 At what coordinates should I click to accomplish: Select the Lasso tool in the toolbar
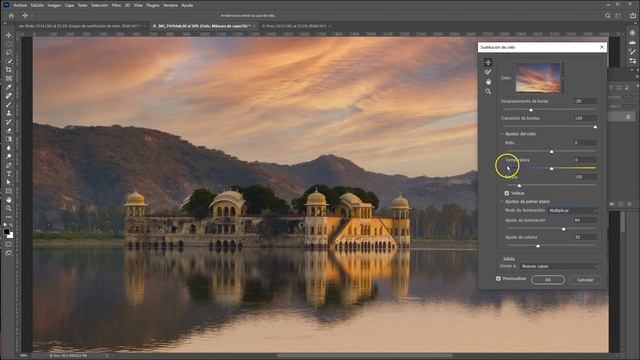pyautogui.click(x=9, y=53)
